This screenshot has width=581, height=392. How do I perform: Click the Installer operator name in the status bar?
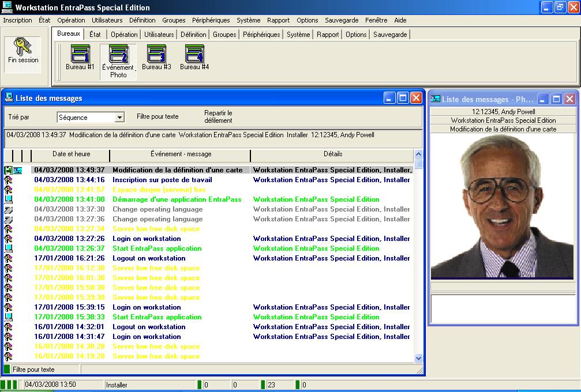coord(117,385)
